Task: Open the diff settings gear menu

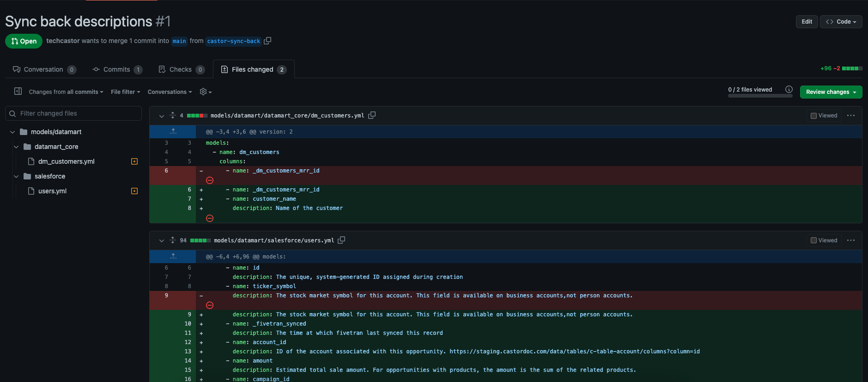Action: tap(206, 92)
